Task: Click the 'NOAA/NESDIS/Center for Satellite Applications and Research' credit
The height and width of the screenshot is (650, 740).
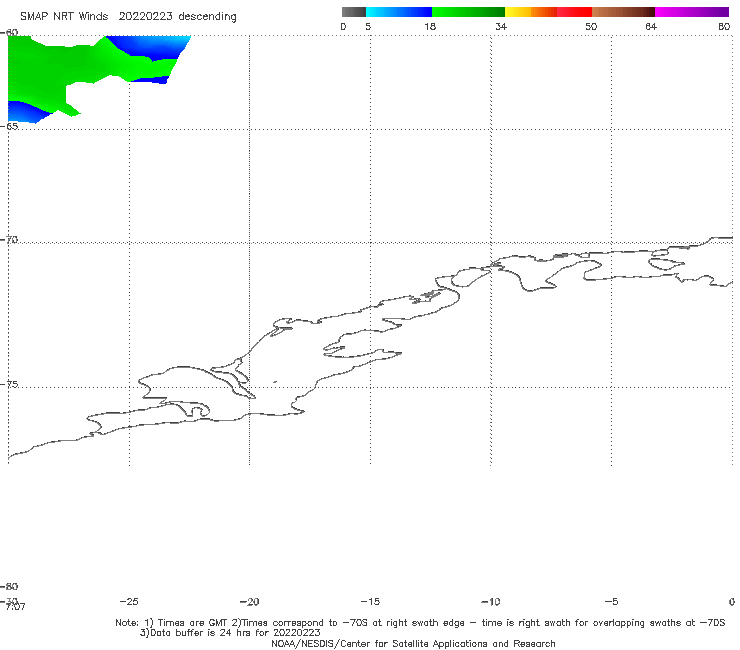Action: 413,643
